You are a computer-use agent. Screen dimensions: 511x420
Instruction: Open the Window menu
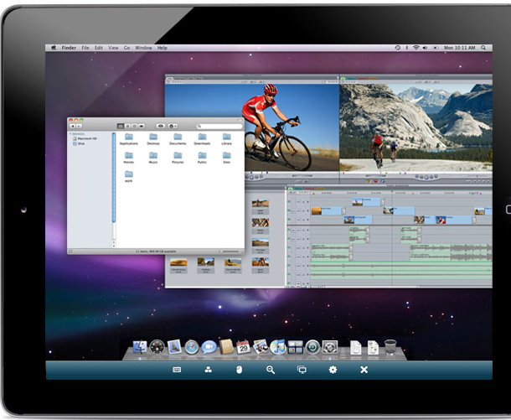pos(143,48)
